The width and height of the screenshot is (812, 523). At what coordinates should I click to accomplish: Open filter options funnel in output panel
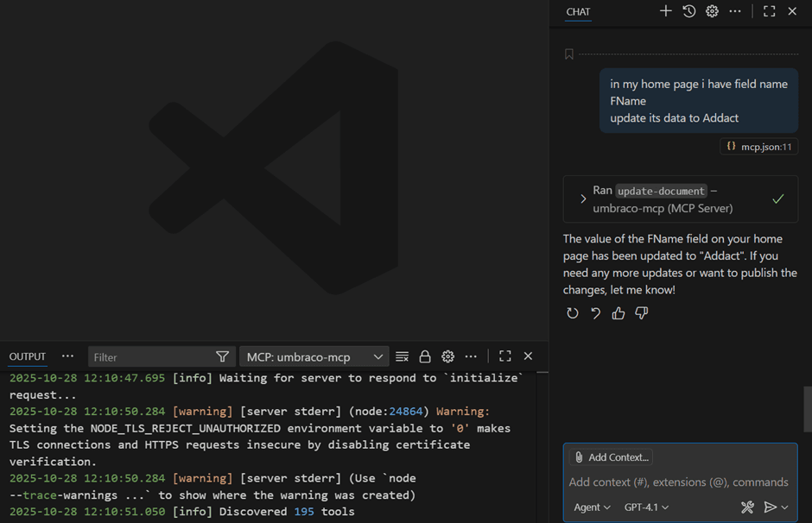(x=222, y=356)
